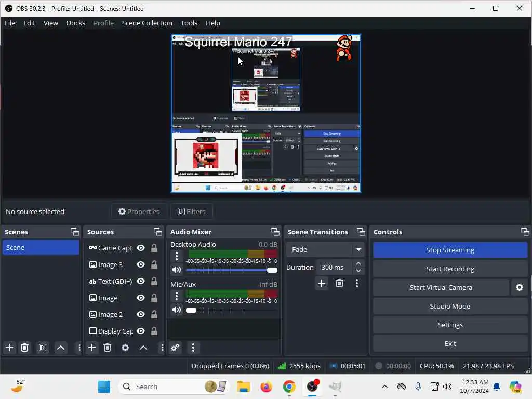Hide the Display Capture source
Screen dimensions: 532x399
(141, 331)
